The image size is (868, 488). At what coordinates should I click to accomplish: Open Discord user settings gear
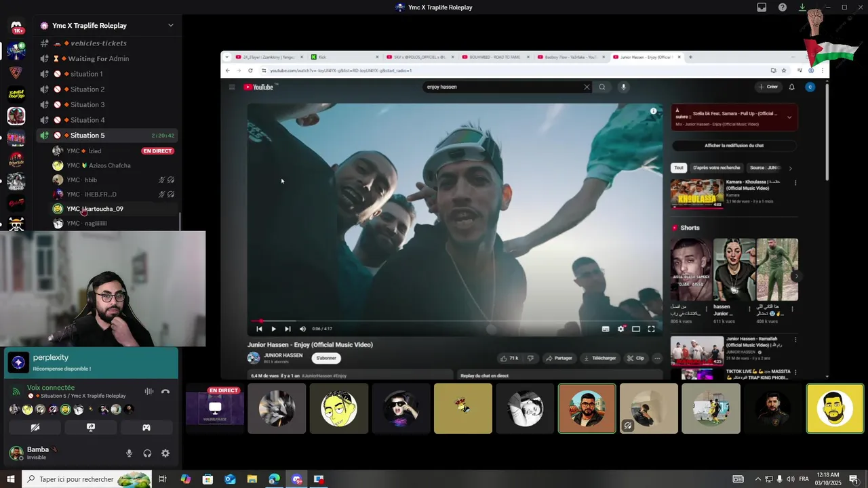point(165,453)
